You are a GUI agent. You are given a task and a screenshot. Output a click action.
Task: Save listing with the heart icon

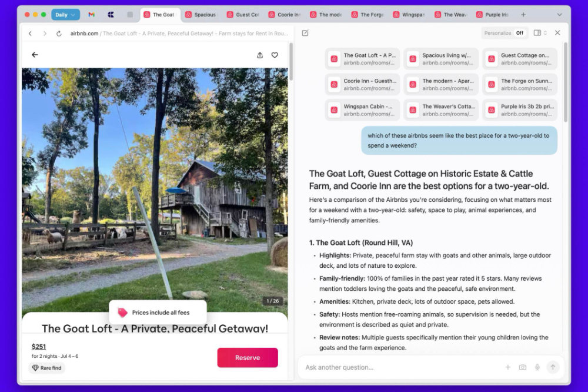click(x=275, y=55)
